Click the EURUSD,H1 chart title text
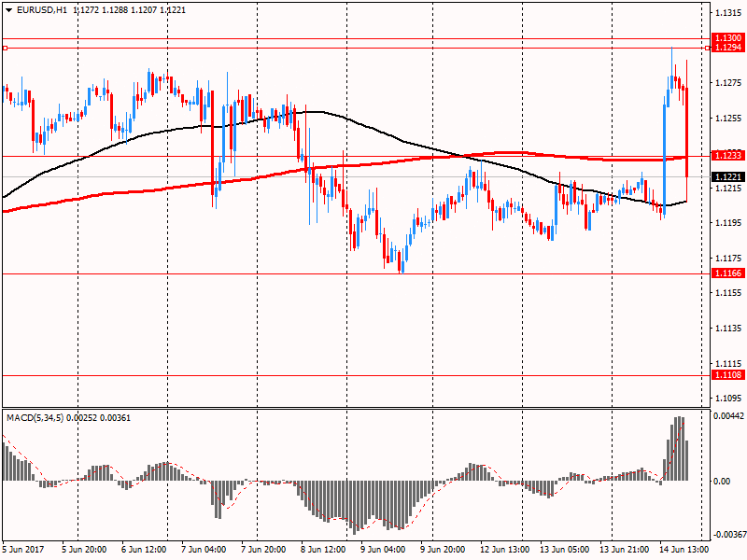Screen dimensions: 747x560 click(41, 10)
